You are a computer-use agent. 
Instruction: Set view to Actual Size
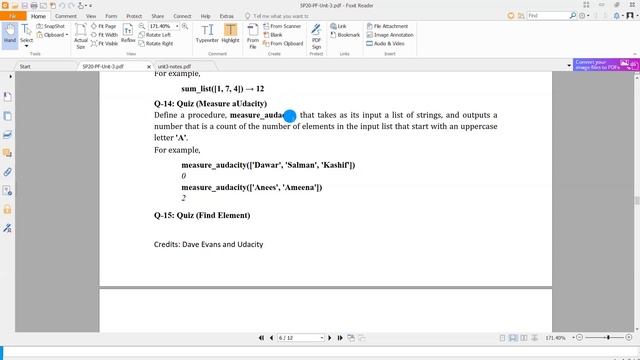pos(81,37)
